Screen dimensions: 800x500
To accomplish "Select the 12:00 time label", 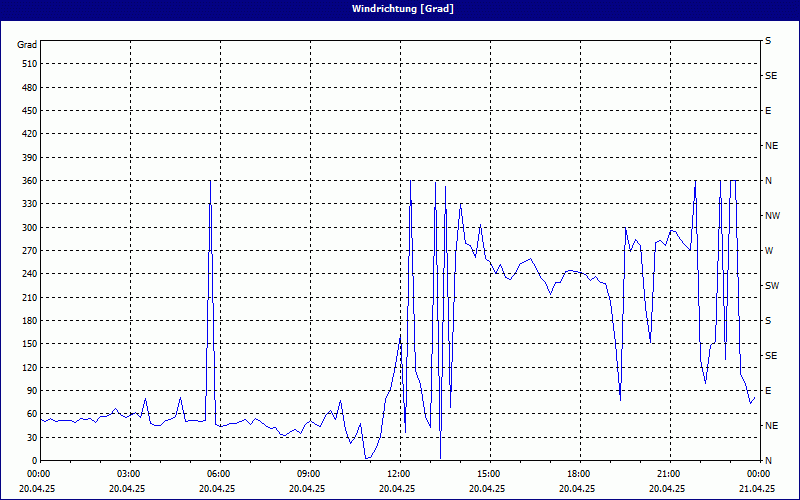I will [399, 474].
